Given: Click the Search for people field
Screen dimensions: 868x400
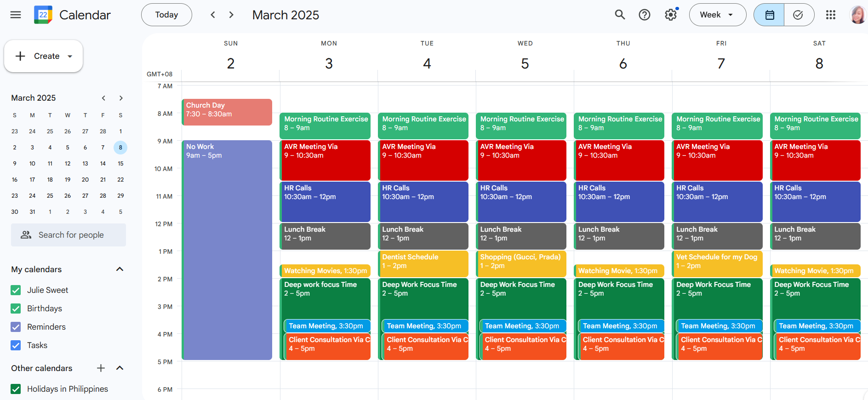Looking at the screenshot, I should [x=69, y=235].
